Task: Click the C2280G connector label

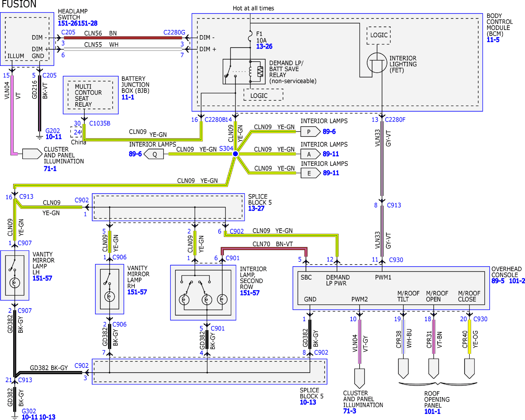Action: [174, 33]
